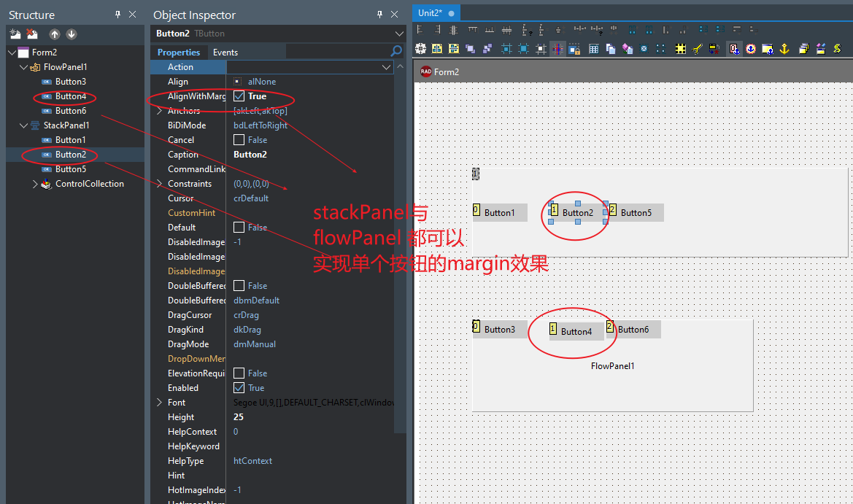The width and height of the screenshot is (853, 504).
Task: Uncheck the AlignWithMargins True checkbox
Action: point(239,96)
